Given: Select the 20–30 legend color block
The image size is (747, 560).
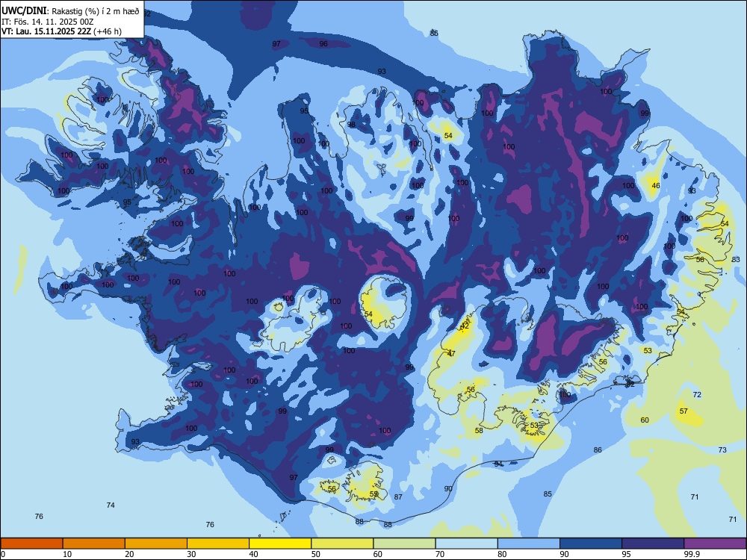Looking at the screenshot, I should click(x=156, y=544).
